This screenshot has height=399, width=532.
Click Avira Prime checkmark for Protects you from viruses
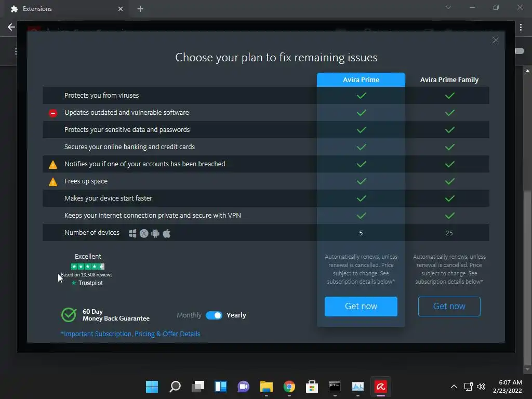[x=362, y=96]
